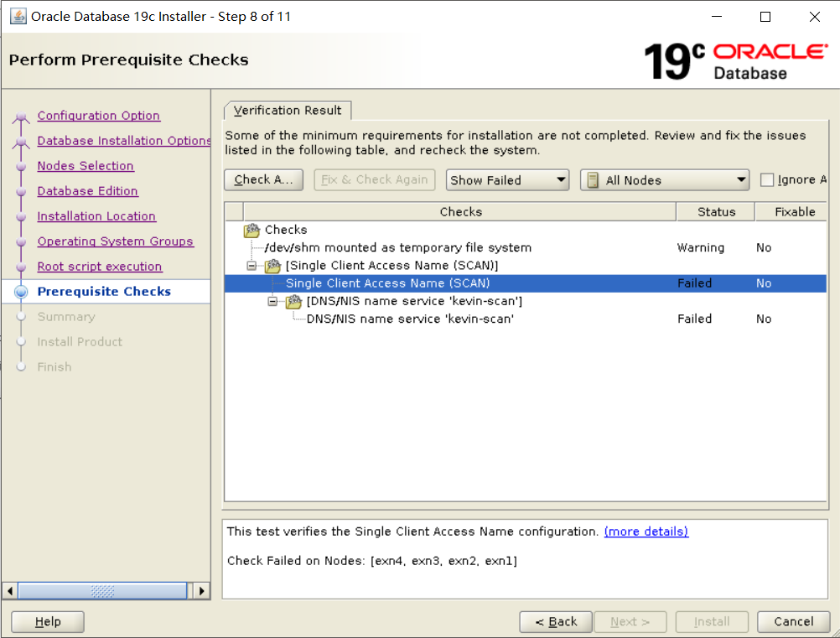Click the folder icon beside [Single Client Access Name (SCAN)]
This screenshot has width=840, height=638.
coord(272,266)
